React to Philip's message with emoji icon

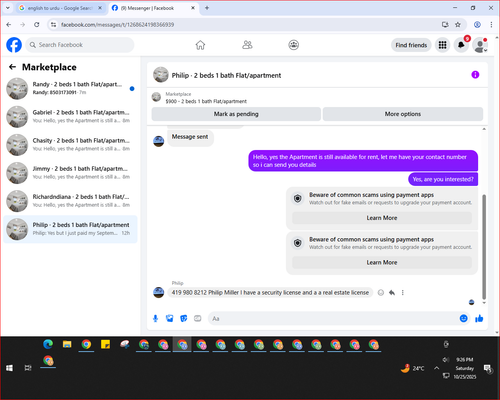(381, 293)
